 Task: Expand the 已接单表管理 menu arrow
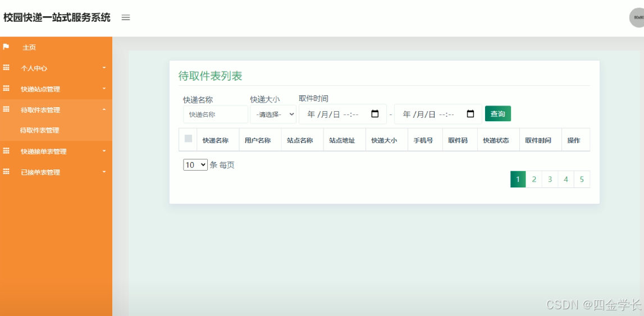(x=104, y=172)
